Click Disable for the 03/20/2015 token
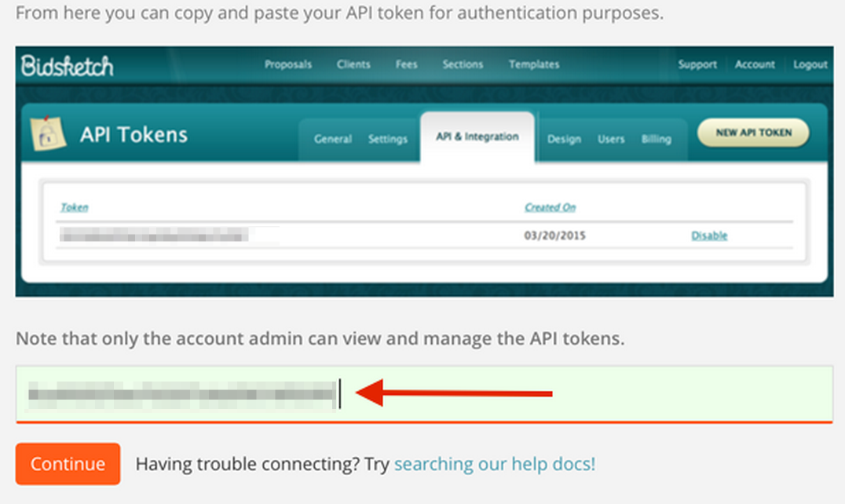 (x=709, y=236)
